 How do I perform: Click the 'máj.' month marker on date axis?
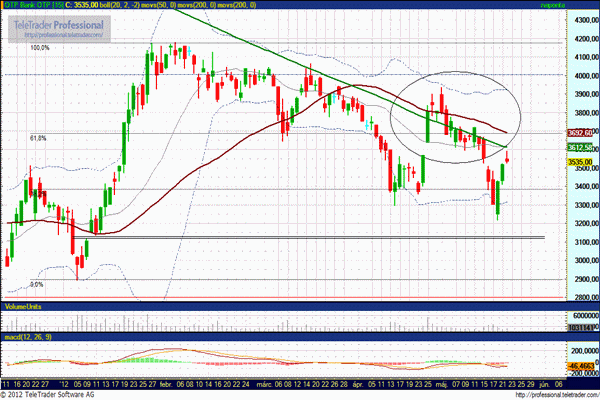click(x=442, y=384)
